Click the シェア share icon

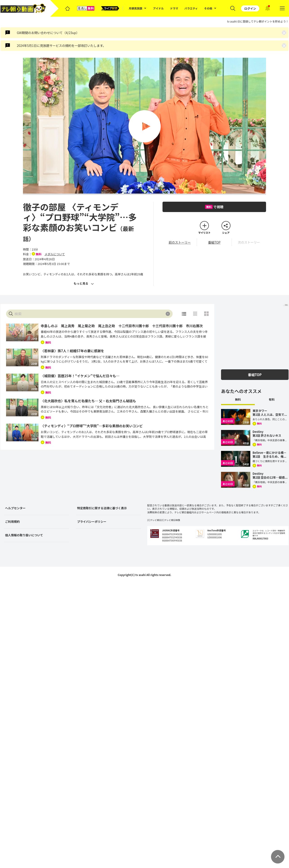click(226, 228)
